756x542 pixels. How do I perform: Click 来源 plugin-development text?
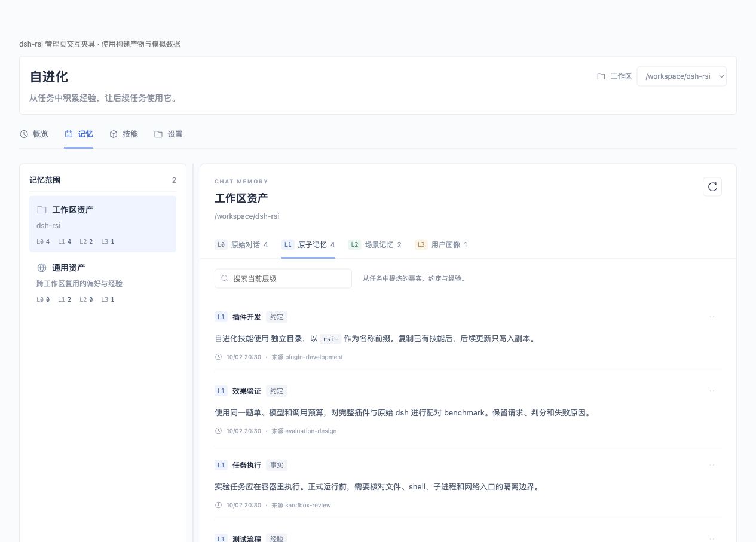pos(307,357)
